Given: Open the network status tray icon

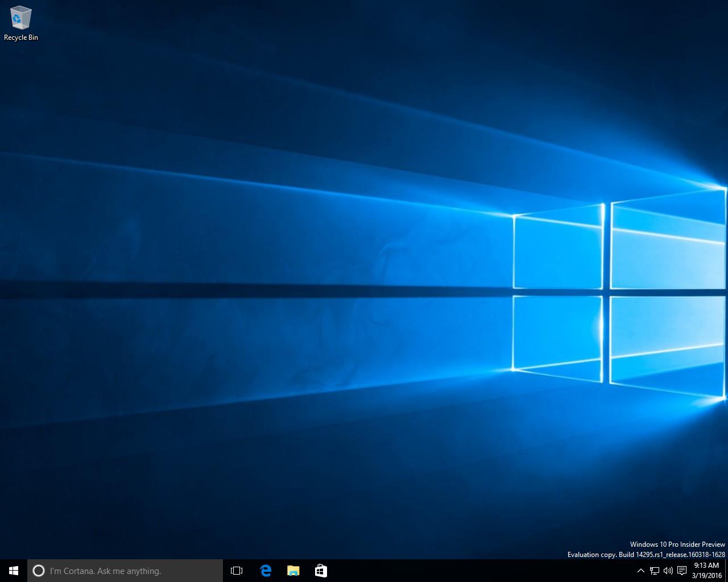Looking at the screenshot, I should pos(655,571).
